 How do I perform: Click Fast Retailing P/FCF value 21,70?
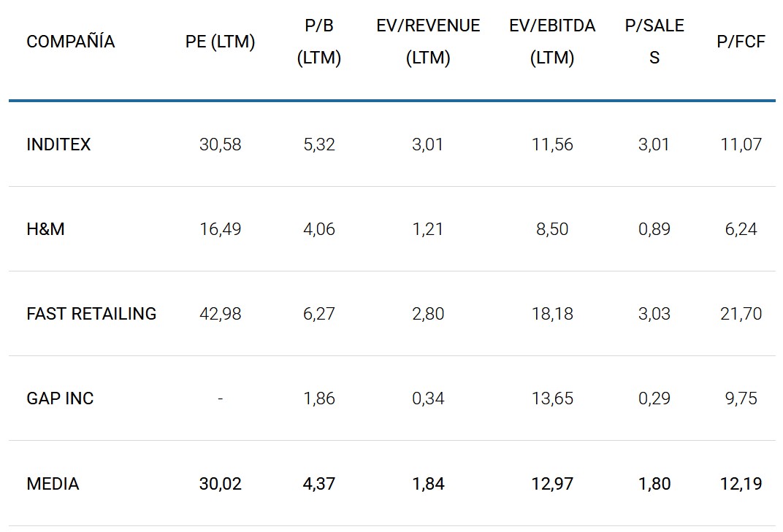point(741,314)
